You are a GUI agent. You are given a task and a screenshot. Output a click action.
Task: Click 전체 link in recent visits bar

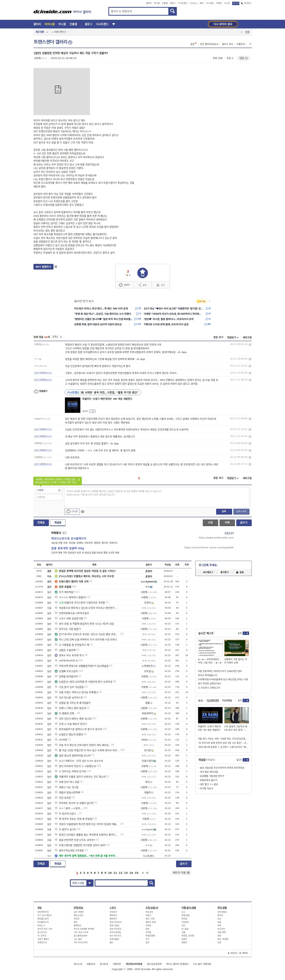pyautogui.click(x=247, y=32)
